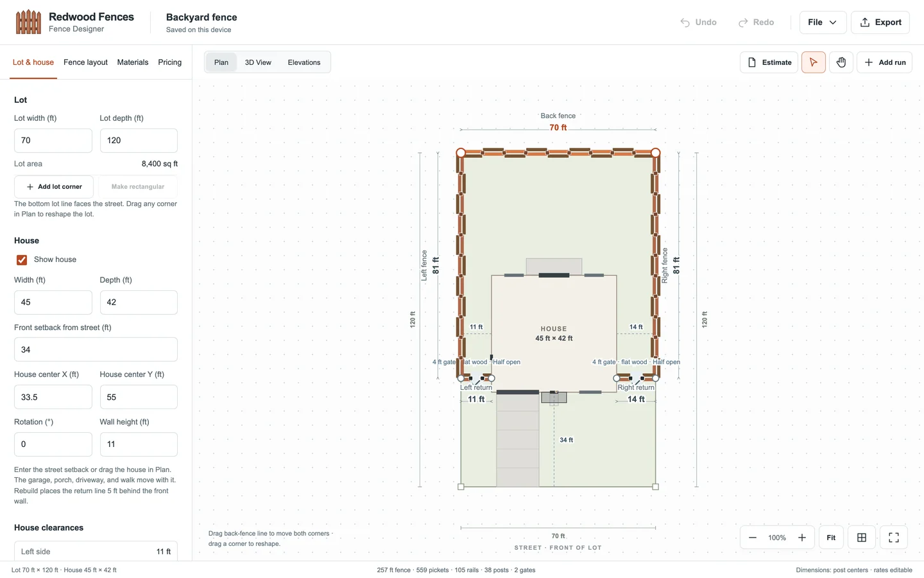
Task: Uncheck the Show house checkbox
Action: (22, 260)
